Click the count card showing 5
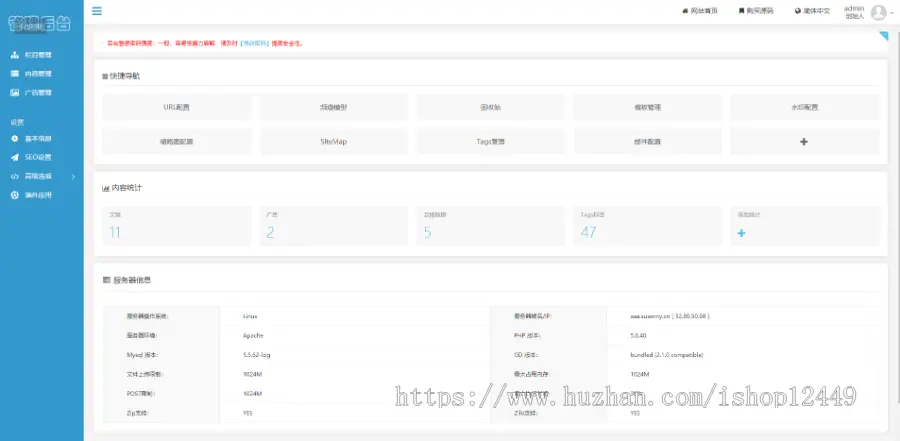900x441 pixels. click(491, 226)
